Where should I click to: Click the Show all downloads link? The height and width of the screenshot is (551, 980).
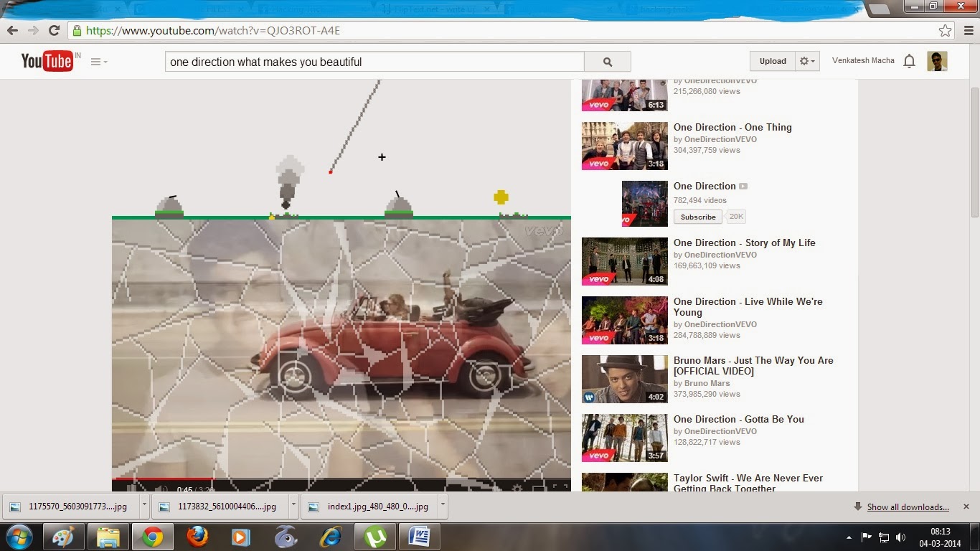(x=908, y=507)
